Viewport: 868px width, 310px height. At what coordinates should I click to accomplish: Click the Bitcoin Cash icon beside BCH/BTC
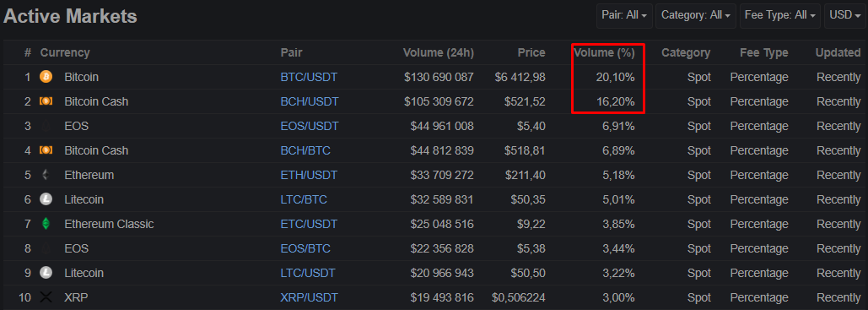(x=46, y=150)
